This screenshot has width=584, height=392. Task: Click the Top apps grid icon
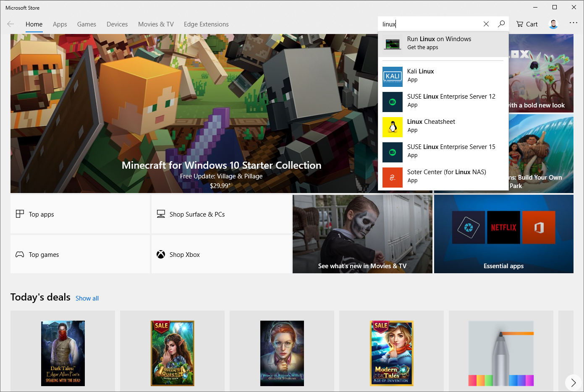[x=20, y=214]
